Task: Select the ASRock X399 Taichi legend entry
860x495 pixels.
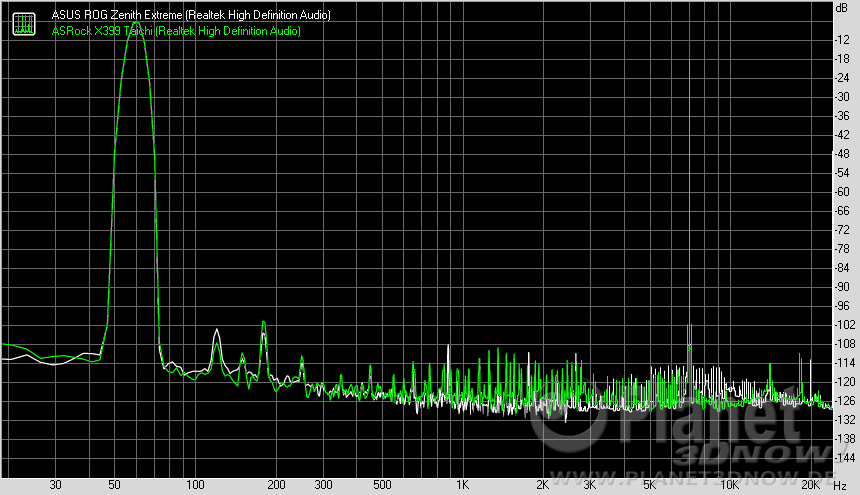Action: 176,31
